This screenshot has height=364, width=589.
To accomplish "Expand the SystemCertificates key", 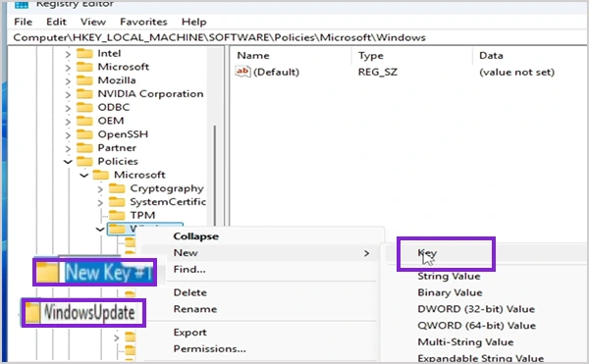I will tap(100, 203).
